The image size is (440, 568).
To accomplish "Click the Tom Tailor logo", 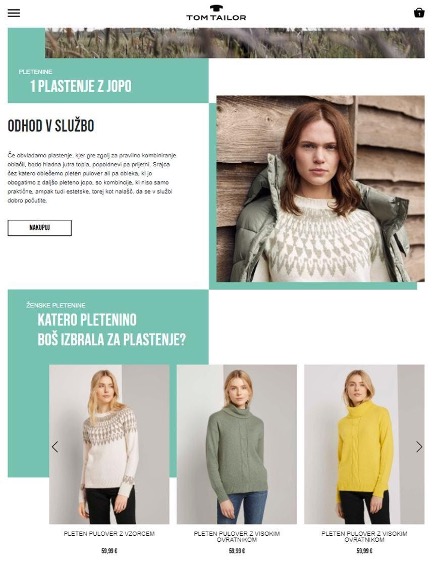I will point(216,13).
